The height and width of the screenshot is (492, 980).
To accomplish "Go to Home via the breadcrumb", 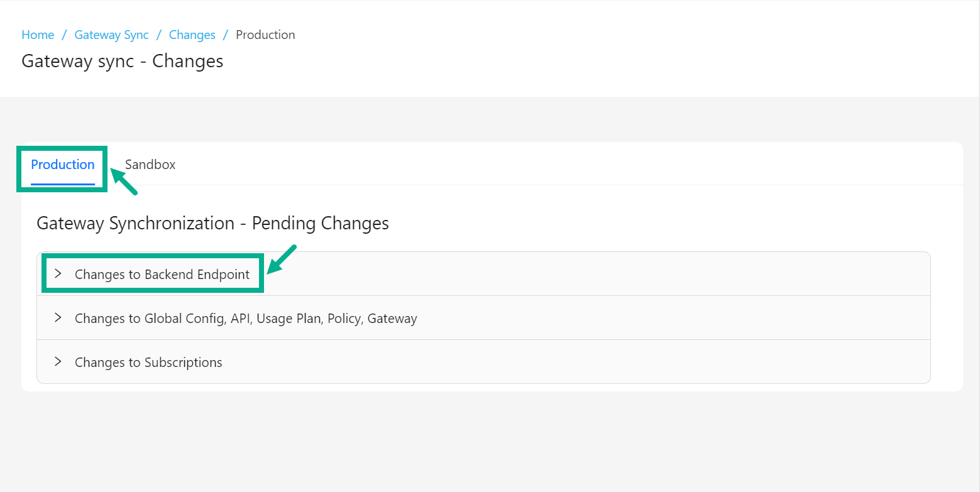I will [x=38, y=35].
